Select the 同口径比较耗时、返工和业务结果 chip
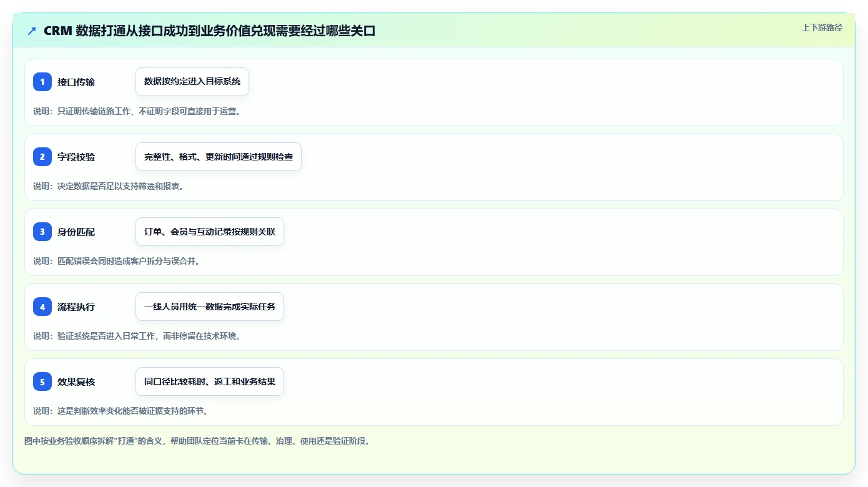868x487 pixels. [x=210, y=381]
